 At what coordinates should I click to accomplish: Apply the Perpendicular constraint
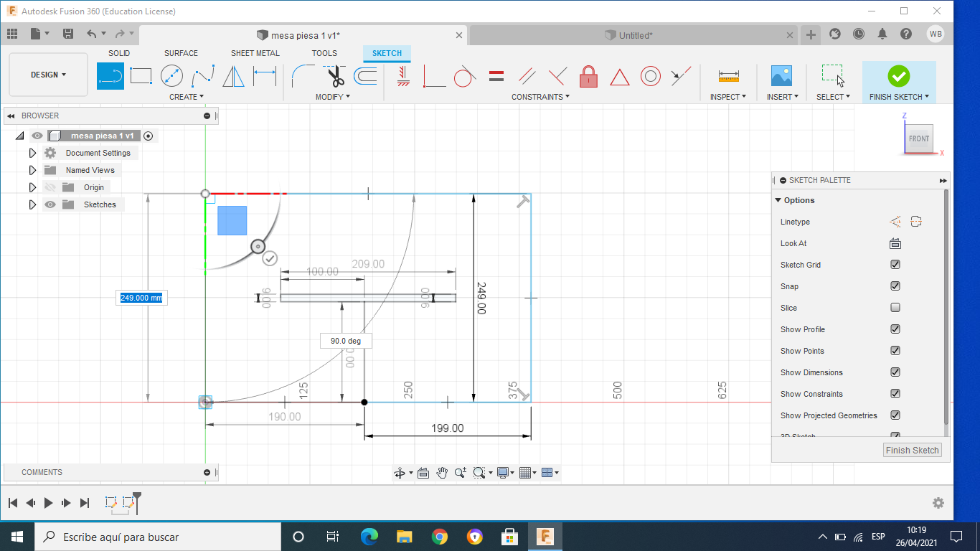pos(557,75)
